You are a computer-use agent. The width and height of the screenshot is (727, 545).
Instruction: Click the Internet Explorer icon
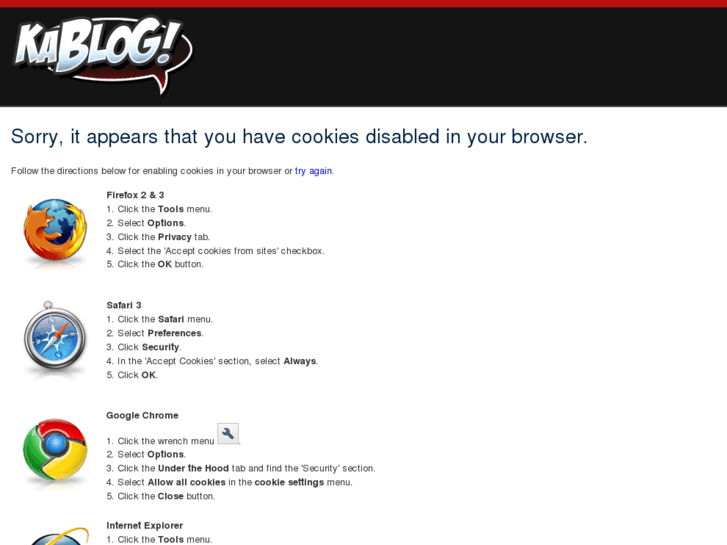[58, 536]
